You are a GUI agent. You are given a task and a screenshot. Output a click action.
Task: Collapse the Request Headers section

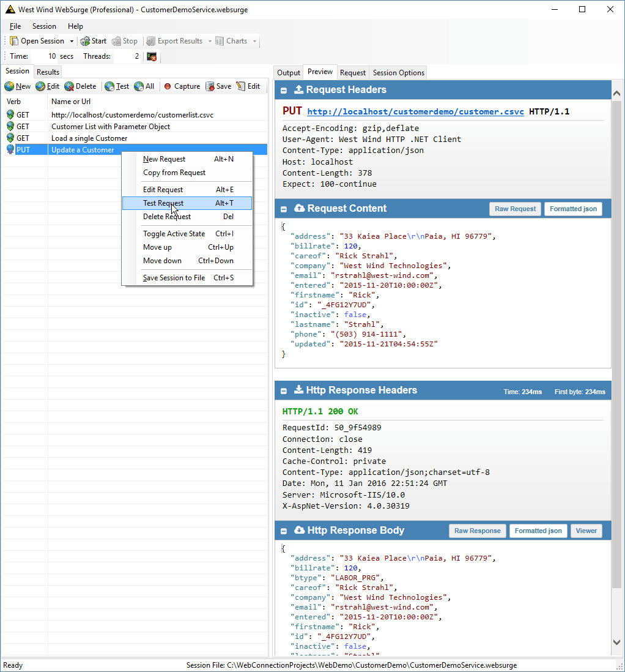284,91
